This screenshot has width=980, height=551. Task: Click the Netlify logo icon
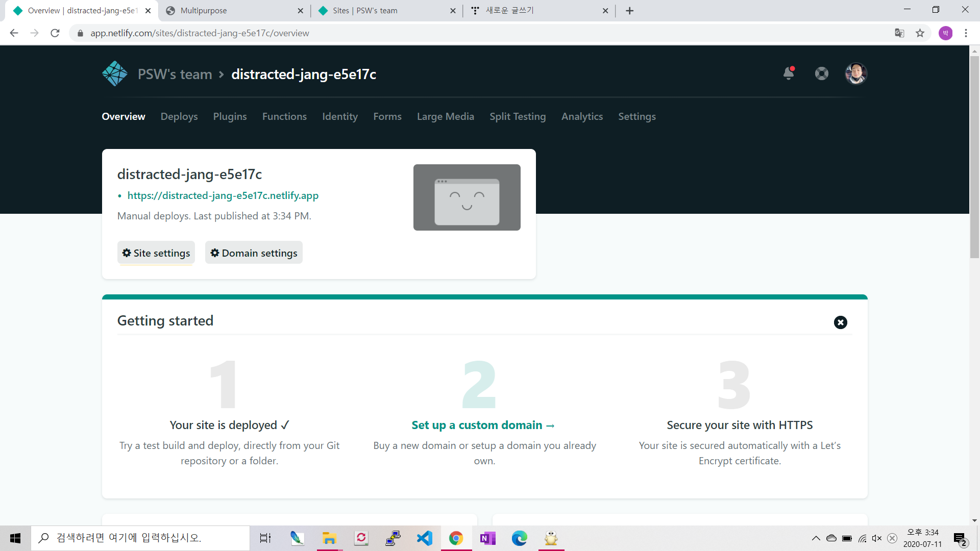(115, 74)
